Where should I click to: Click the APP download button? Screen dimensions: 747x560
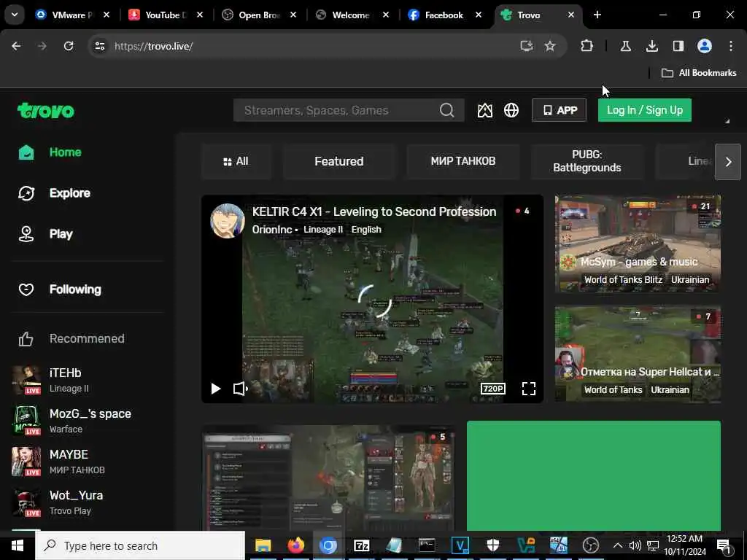[559, 110]
